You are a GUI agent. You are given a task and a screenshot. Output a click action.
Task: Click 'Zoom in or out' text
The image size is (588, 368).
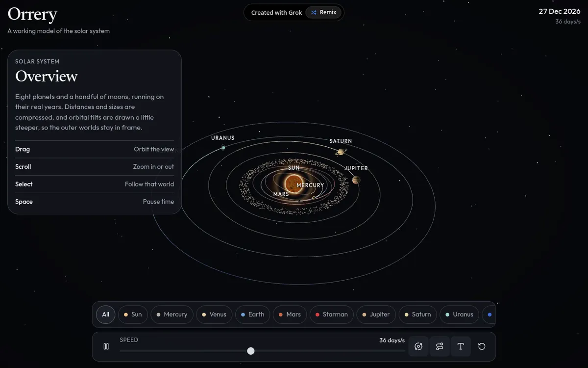coord(153,167)
